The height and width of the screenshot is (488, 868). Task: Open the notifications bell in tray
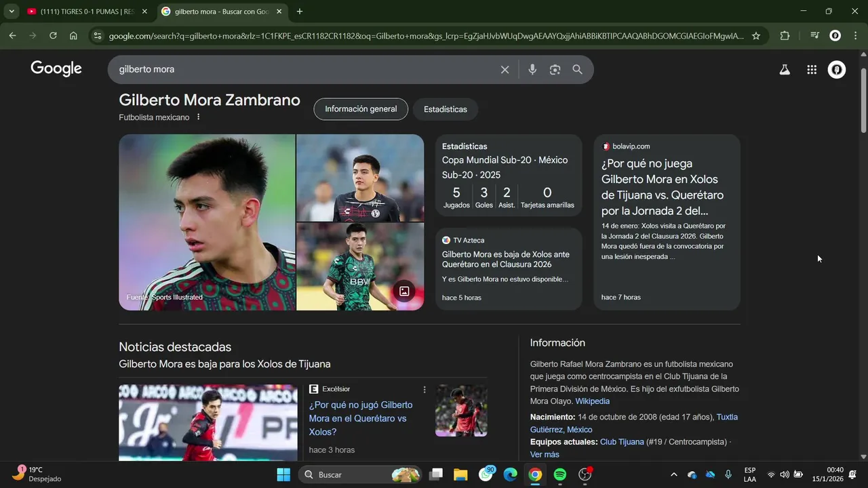[853, 474]
